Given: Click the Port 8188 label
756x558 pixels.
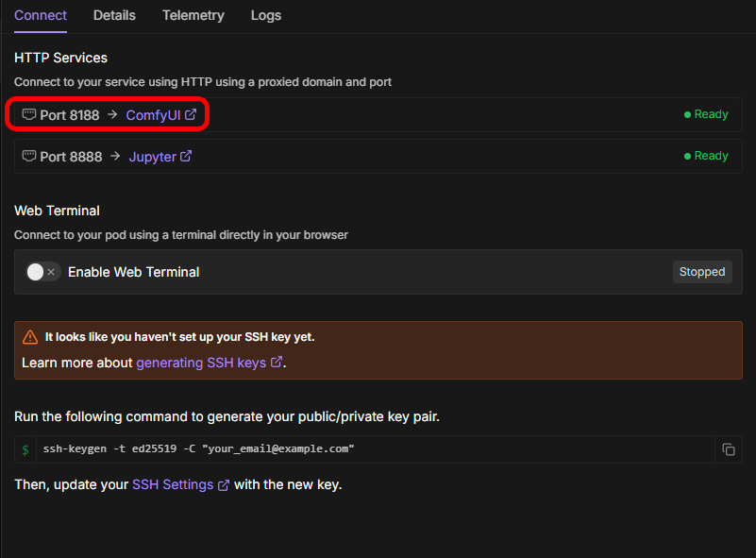Looking at the screenshot, I should click(x=70, y=115).
